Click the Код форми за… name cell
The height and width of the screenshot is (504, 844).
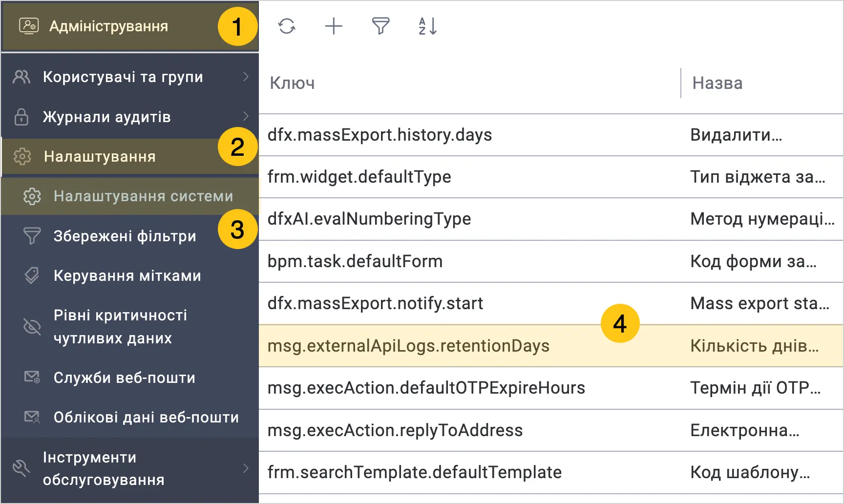click(753, 261)
